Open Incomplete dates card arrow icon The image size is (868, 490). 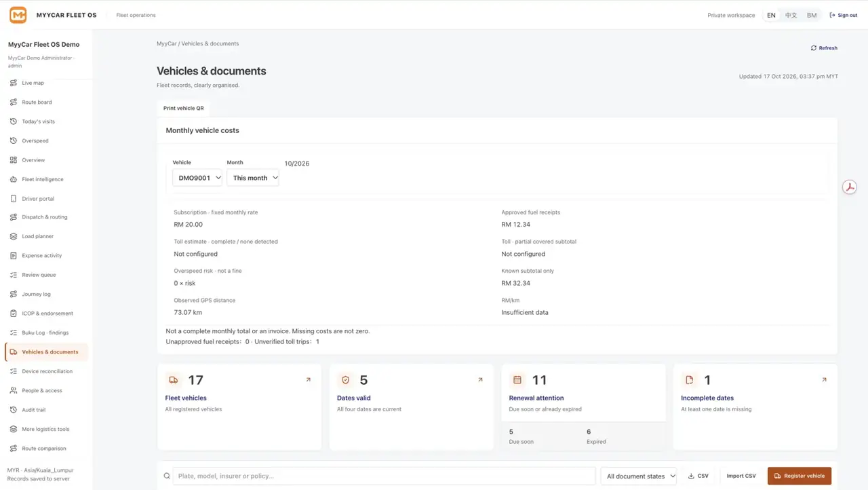824,380
